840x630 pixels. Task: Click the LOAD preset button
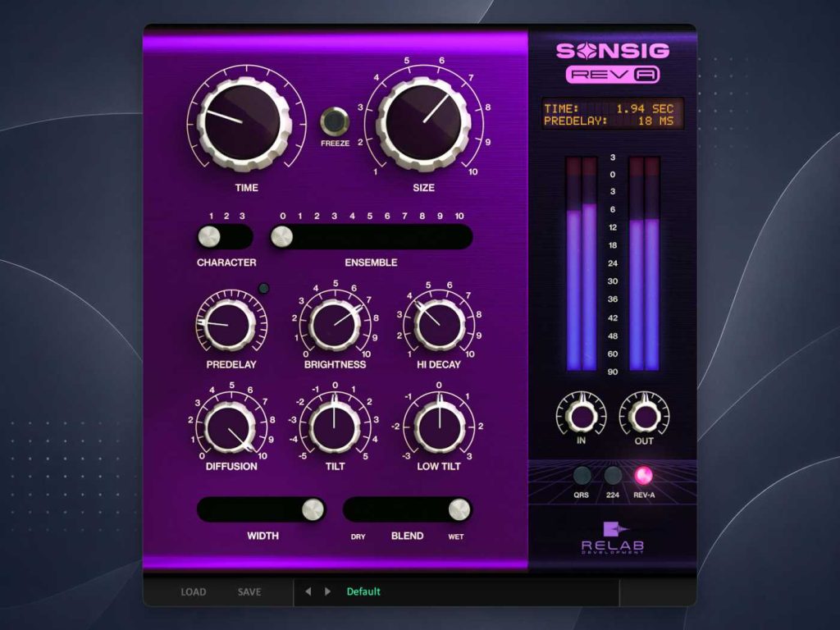194,592
